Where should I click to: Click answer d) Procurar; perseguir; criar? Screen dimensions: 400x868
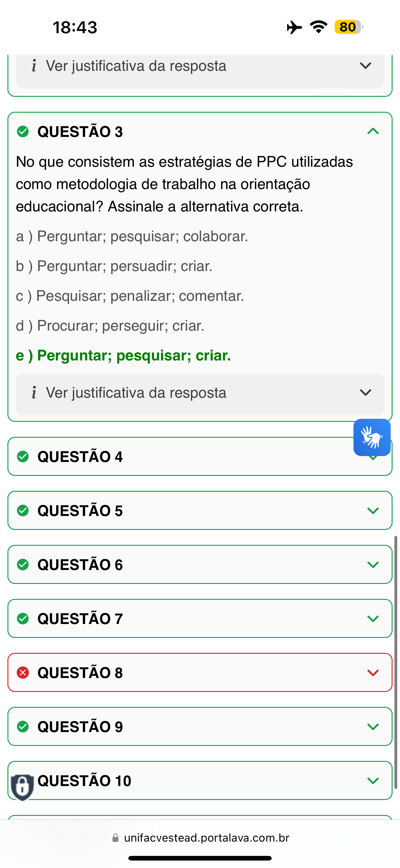tap(110, 326)
